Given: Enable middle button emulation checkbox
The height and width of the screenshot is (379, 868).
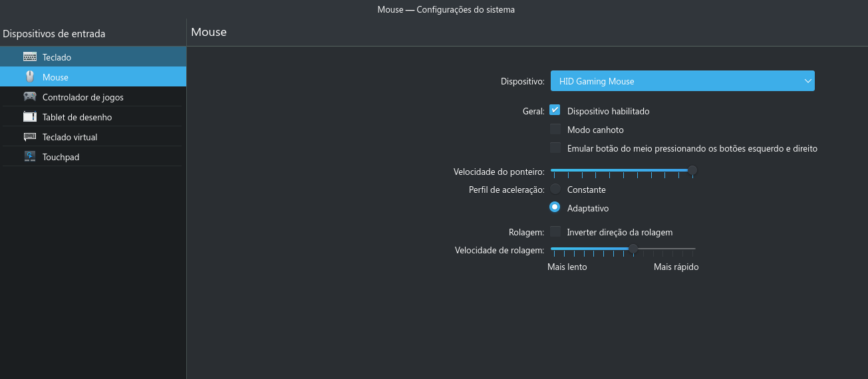Looking at the screenshot, I should [555, 148].
